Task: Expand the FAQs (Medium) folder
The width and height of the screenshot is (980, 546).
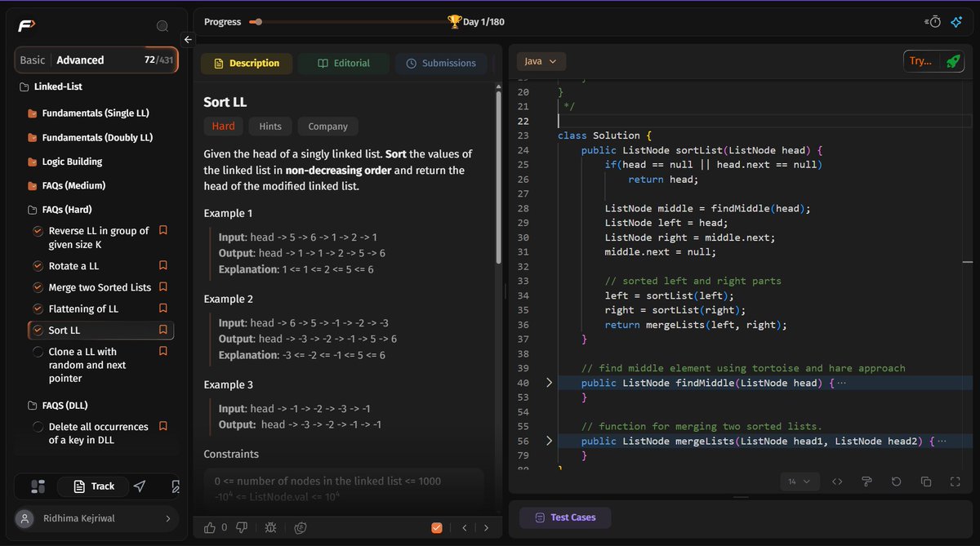Action: point(66,185)
